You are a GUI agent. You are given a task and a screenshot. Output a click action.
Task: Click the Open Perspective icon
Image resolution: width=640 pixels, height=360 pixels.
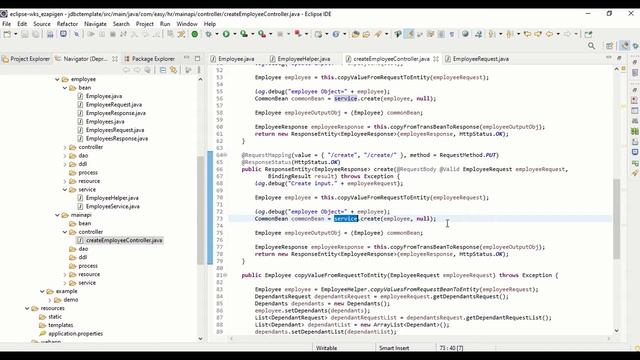coord(610,46)
